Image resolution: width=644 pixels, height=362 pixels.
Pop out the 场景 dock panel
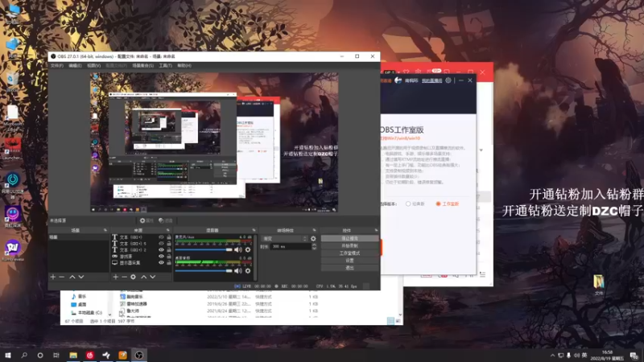(x=105, y=230)
